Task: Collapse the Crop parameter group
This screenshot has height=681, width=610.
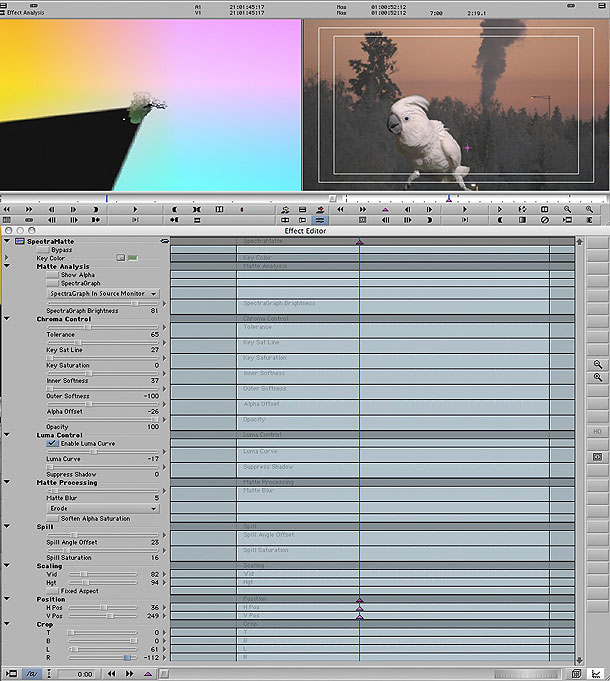Action: pyautogui.click(x=8, y=624)
